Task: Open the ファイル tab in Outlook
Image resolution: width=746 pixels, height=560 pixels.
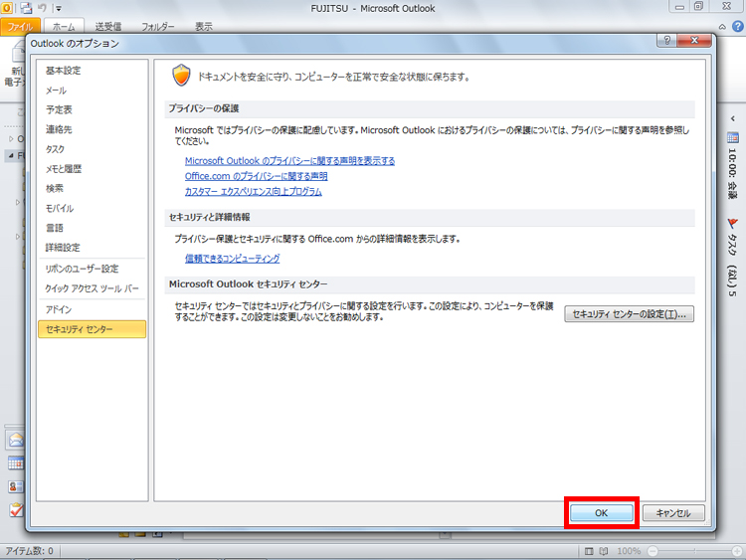Action: click(x=20, y=27)
